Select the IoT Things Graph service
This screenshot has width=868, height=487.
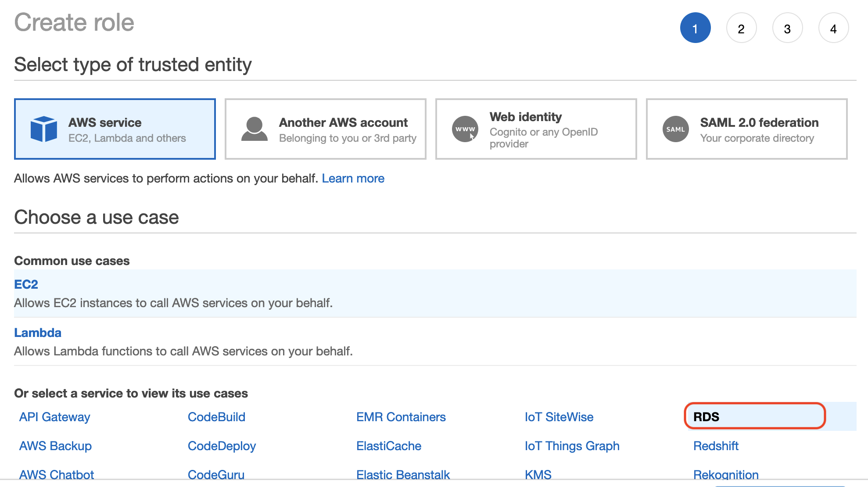coord(572,446)
